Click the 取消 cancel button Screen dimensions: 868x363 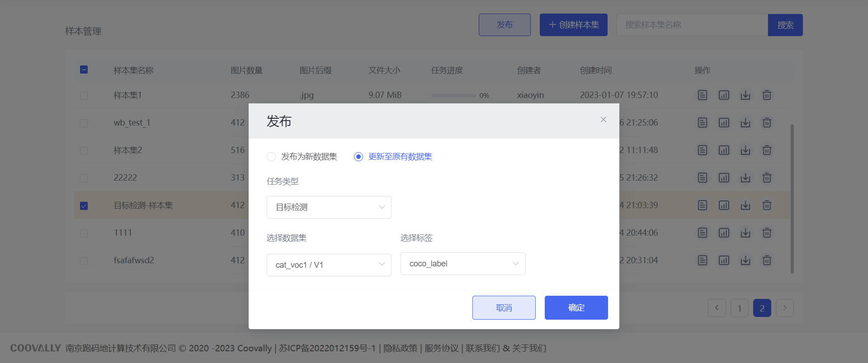(504, 308)
